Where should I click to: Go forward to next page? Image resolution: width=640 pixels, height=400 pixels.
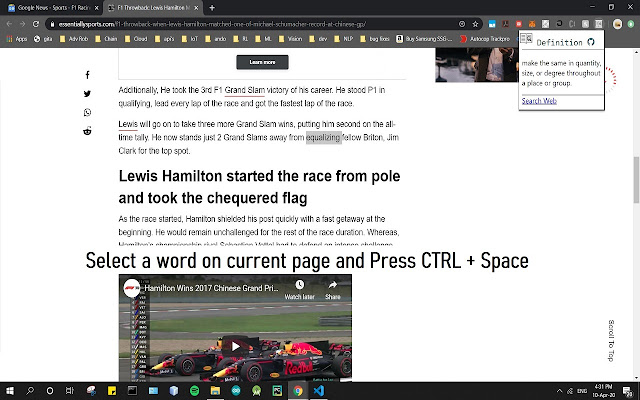(22, 24)
